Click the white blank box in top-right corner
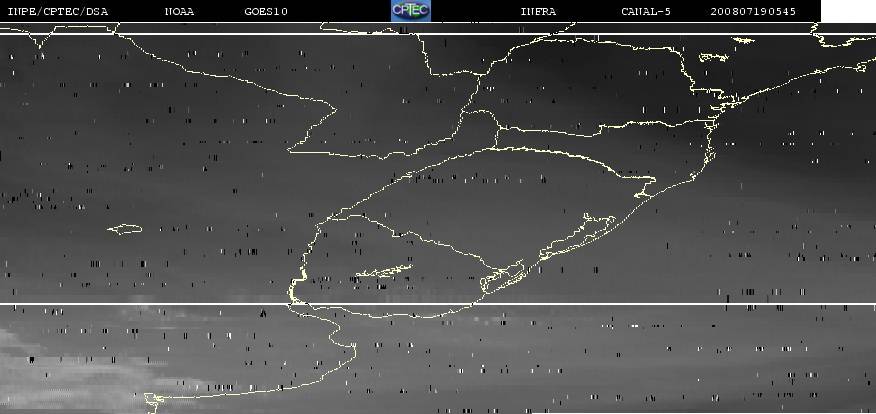The width and height of the screenshot is (876, 414). [x=848, y=11]
